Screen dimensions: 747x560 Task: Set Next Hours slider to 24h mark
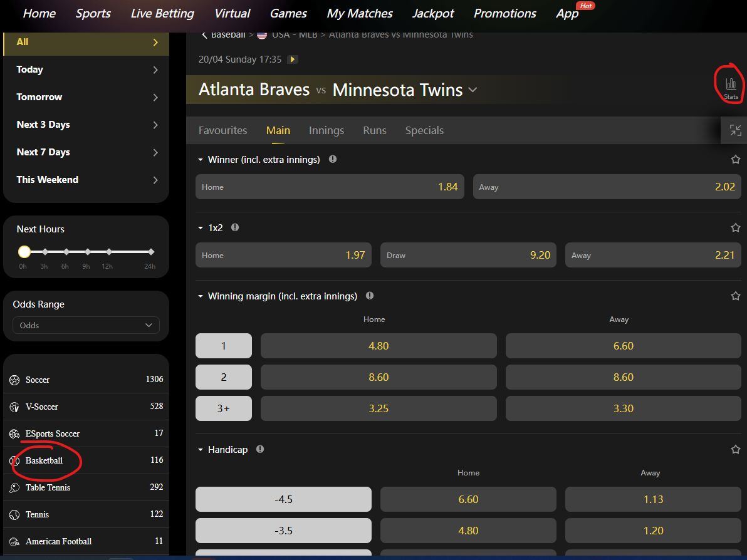point(151,251)
